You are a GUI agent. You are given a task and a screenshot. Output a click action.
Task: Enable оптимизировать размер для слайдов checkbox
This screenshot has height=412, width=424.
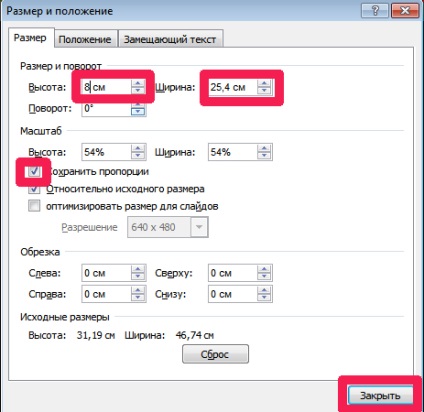click(34, 206)
